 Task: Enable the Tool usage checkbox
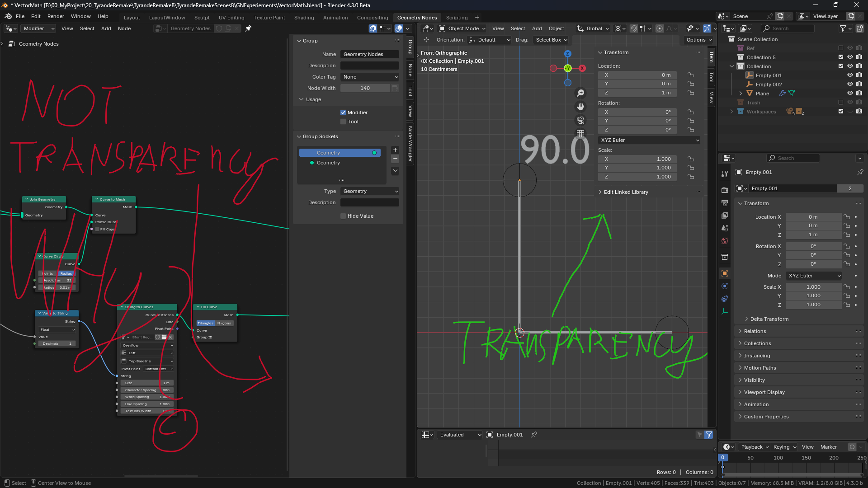tap(343, 122)
